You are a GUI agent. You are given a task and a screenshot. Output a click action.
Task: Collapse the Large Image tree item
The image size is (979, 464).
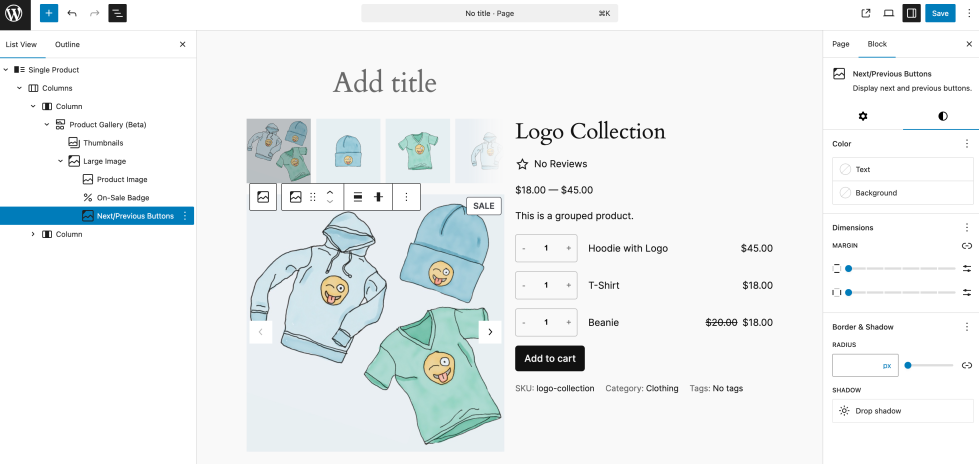click(60, 161)
